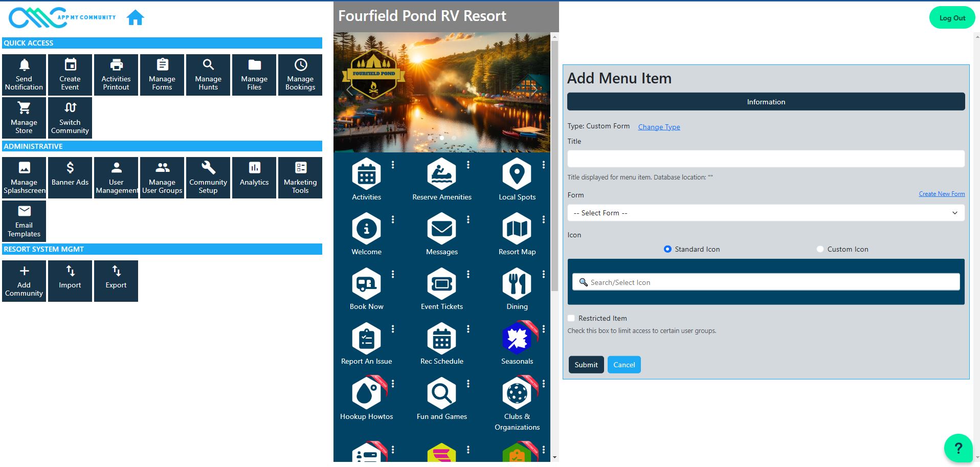Tap the Messages envelope icon

click(x=442, y=229)
